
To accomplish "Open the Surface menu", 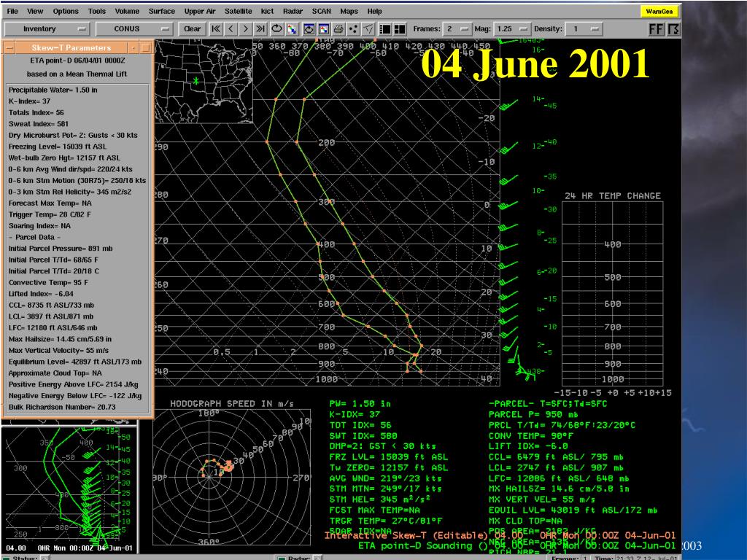I will pyautogui.click(x=162, y=11).
